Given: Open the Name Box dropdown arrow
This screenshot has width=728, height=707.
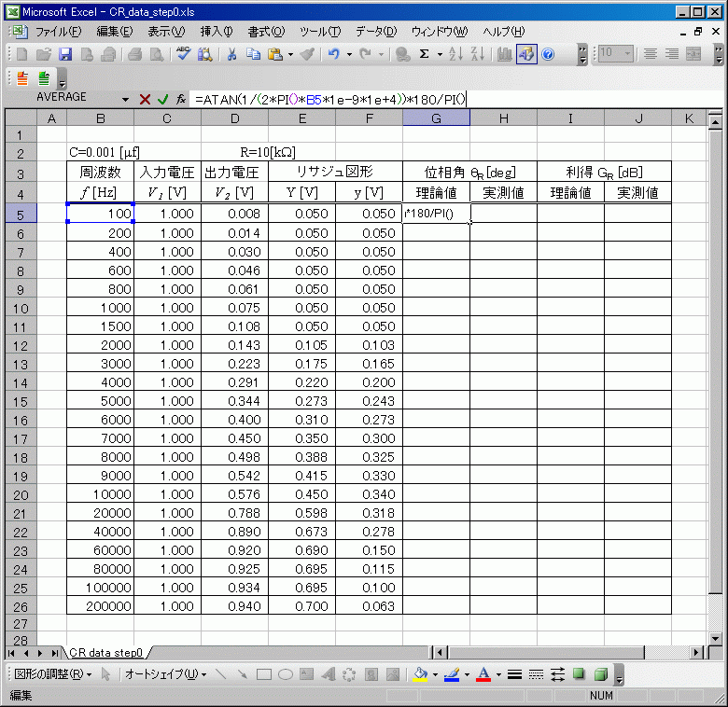Looking at the screenshot, I should pyautogui.click(x=125, y=99).
